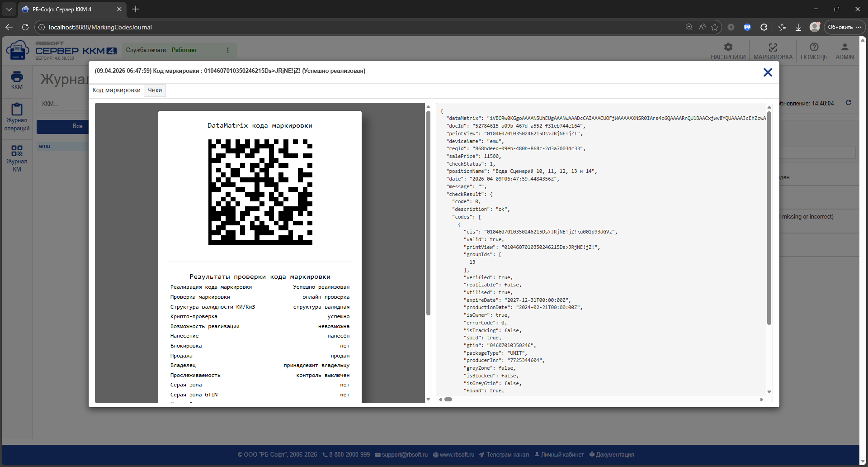Screen dimensions: 868x467
Task: Open browser profile avatar
Action: click(x=815, y=27)
